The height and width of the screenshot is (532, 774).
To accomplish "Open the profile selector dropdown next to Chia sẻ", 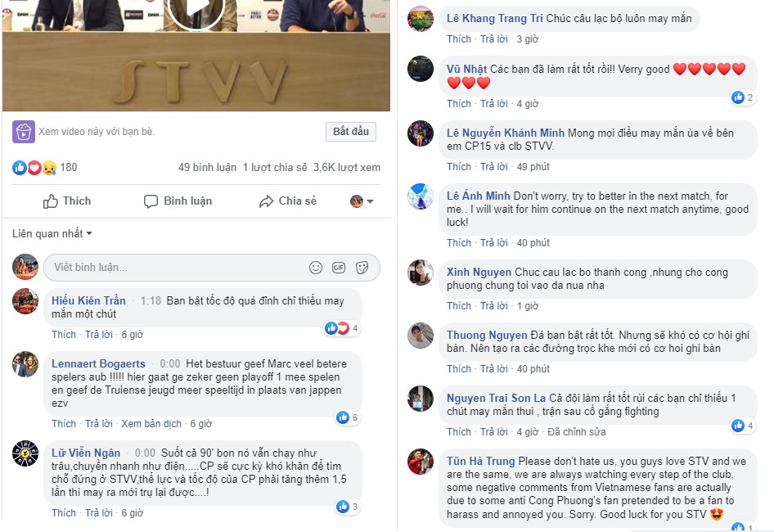I will point(362,201).
